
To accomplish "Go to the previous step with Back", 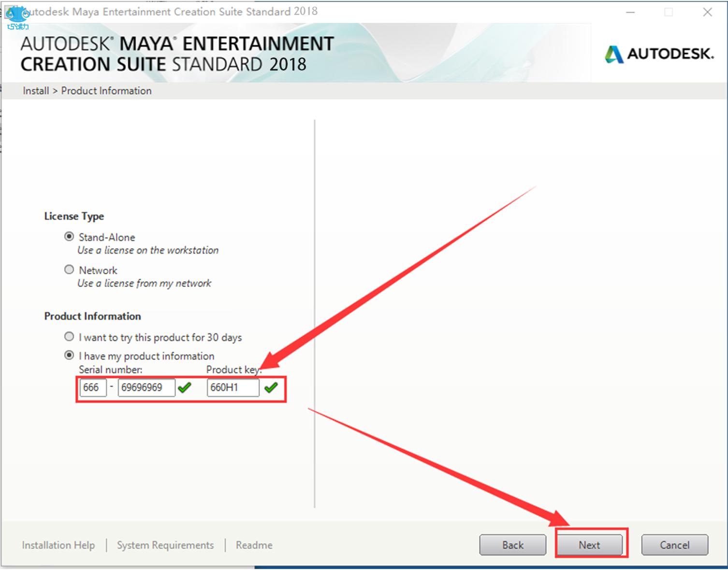I will (x=512, y=545).
